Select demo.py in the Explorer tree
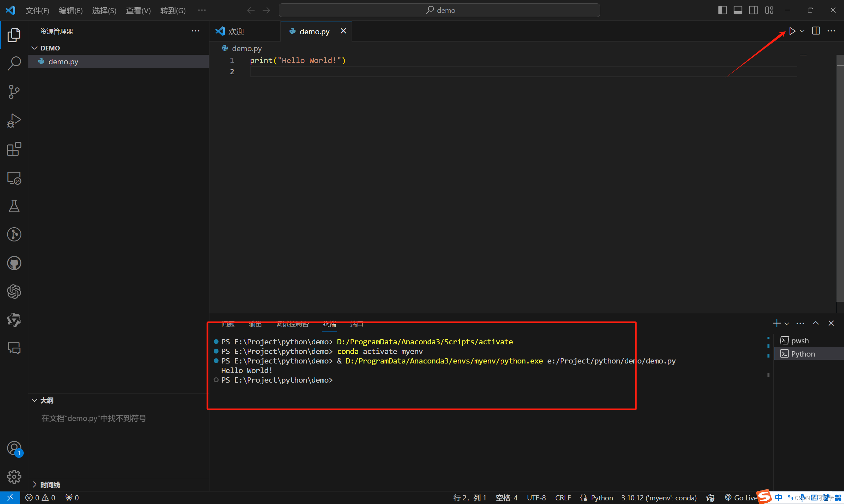This screenshot has height=504, width=844. coord(118,61)
